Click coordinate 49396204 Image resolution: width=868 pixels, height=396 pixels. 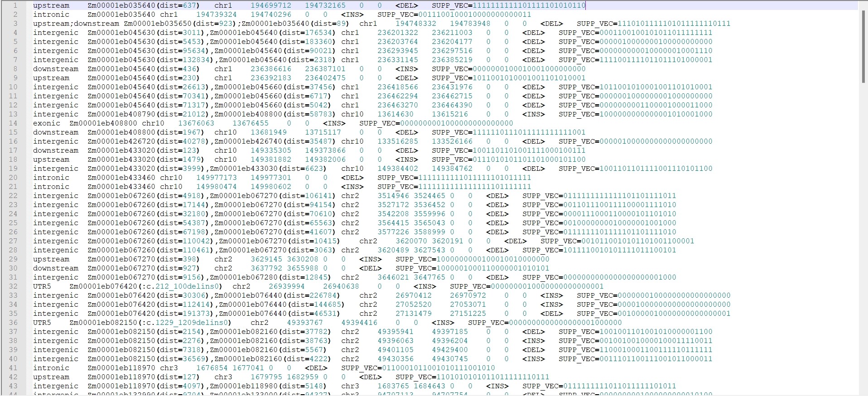[450, 341]
